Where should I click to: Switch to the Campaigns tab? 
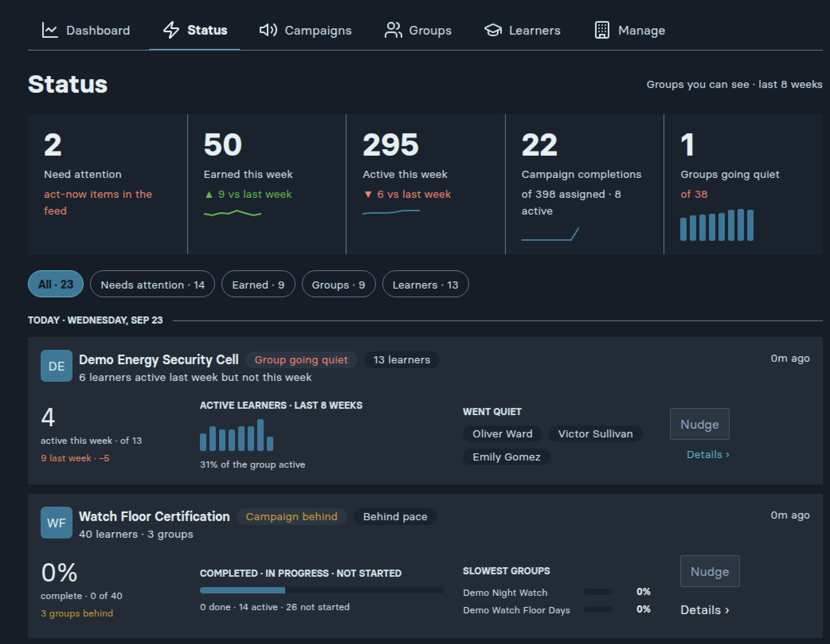coord(305,30)
